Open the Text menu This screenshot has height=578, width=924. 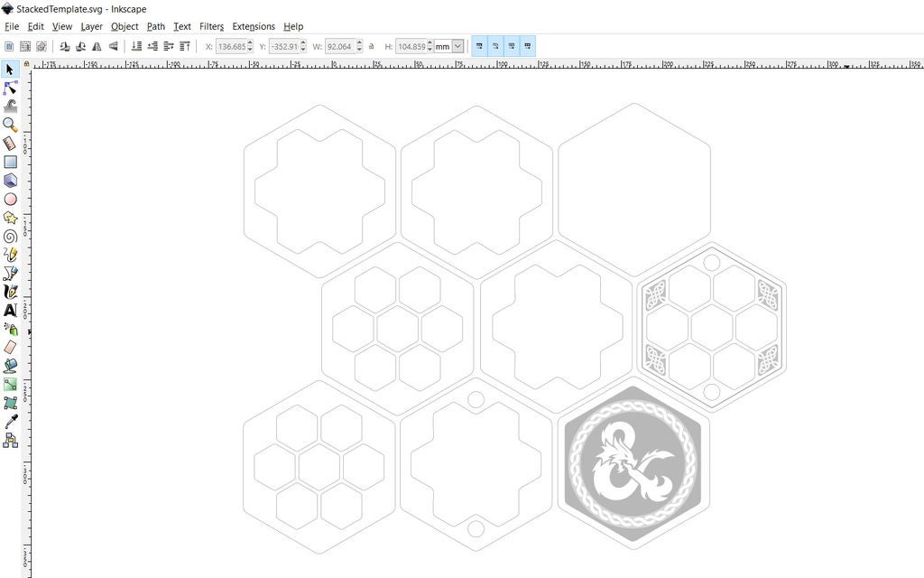(x=182, y=26)
